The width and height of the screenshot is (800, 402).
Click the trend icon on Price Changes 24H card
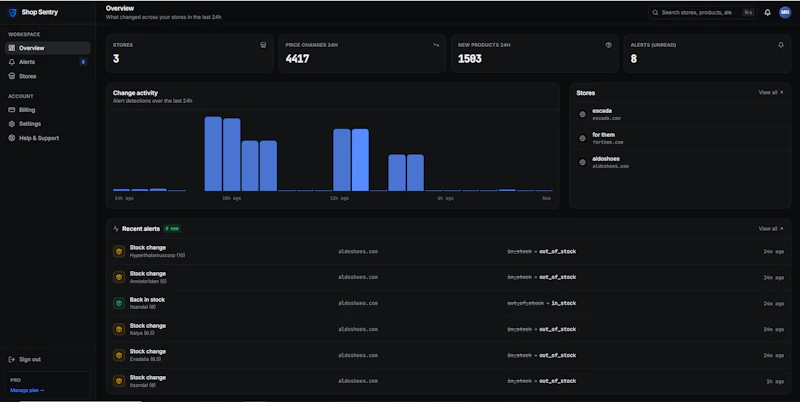[x=436, y=45]
